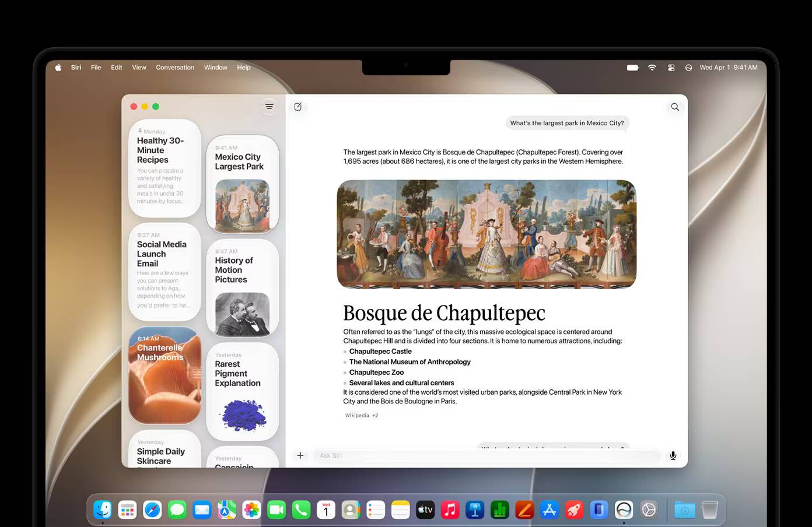Open Contacts from the dock

coord(351,510)
